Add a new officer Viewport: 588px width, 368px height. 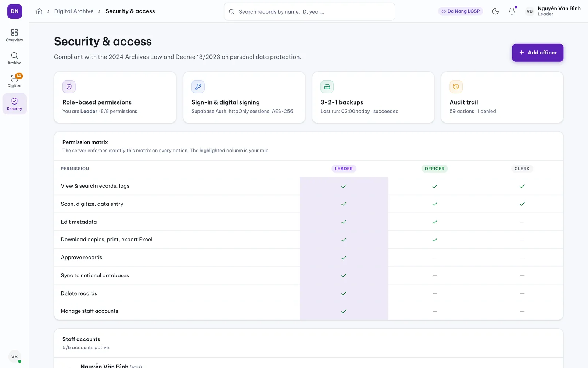538,53
